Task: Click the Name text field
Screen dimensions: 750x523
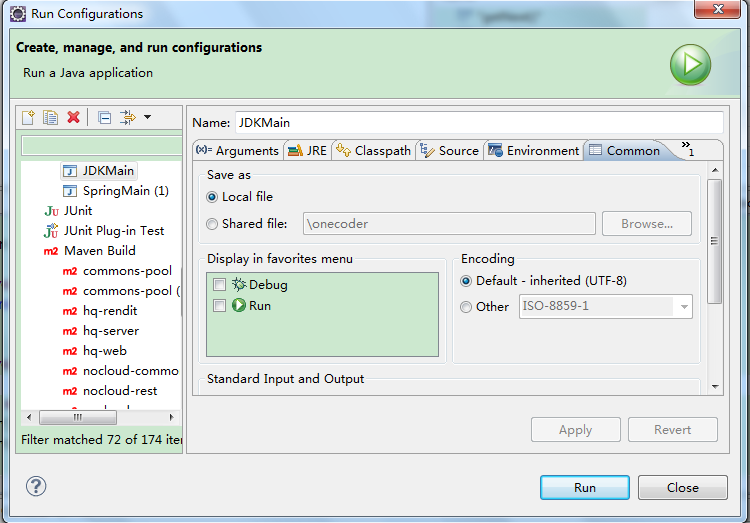Action: 478,122
